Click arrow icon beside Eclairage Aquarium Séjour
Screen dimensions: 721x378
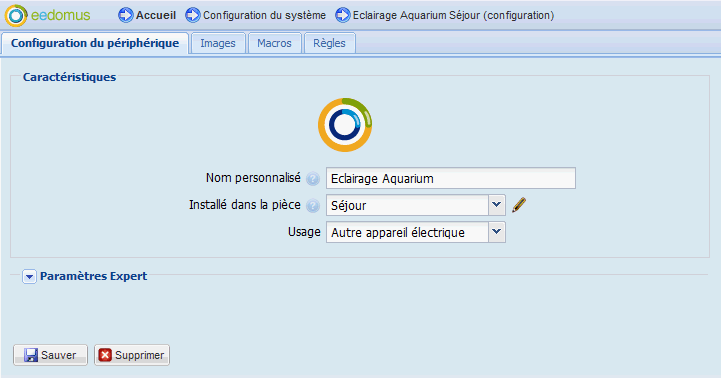[343, 15]
